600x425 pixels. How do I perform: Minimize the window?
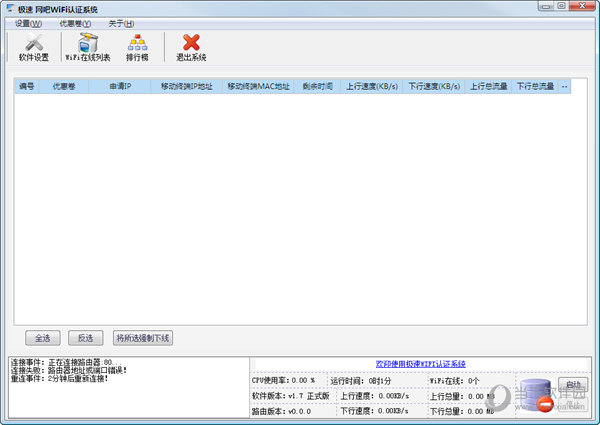546,6
